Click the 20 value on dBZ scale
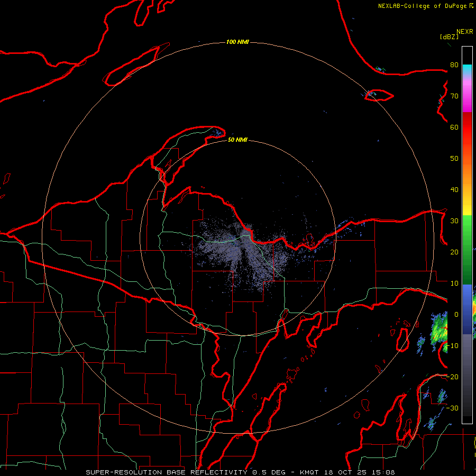Screen dimensions: 476x476 [x=454, y=252]
